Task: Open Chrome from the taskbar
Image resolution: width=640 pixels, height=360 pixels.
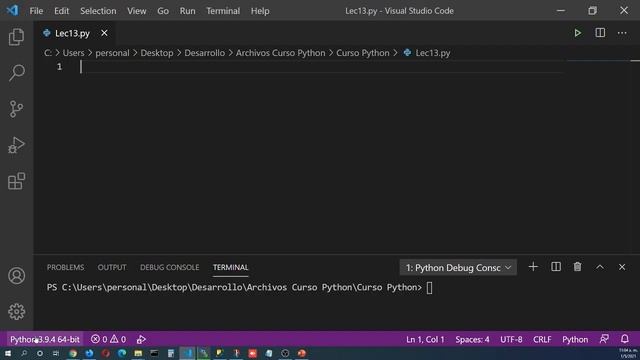Action: pos(73,353)
